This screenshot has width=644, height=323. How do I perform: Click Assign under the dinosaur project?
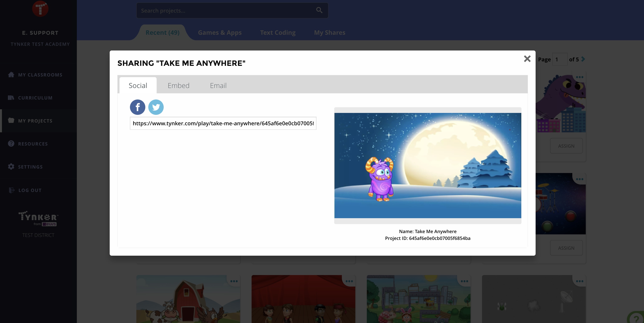[566, 146]
